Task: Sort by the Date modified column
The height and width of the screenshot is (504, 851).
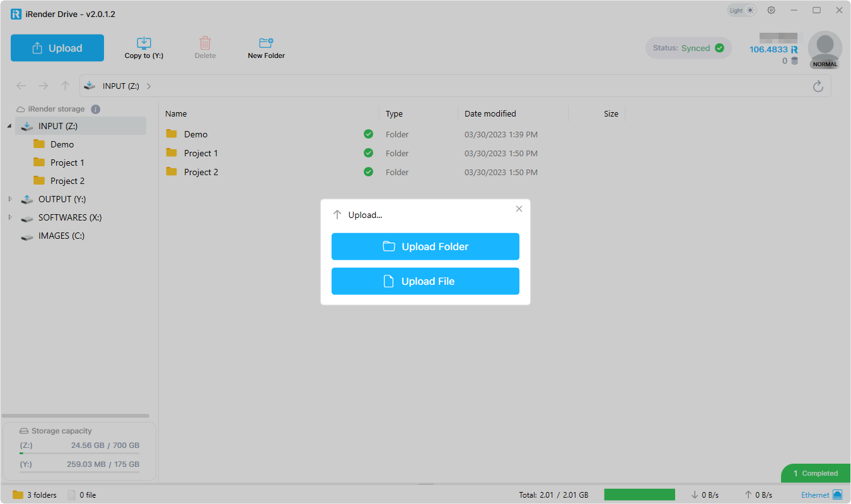Action: click(x=490, y=114)
